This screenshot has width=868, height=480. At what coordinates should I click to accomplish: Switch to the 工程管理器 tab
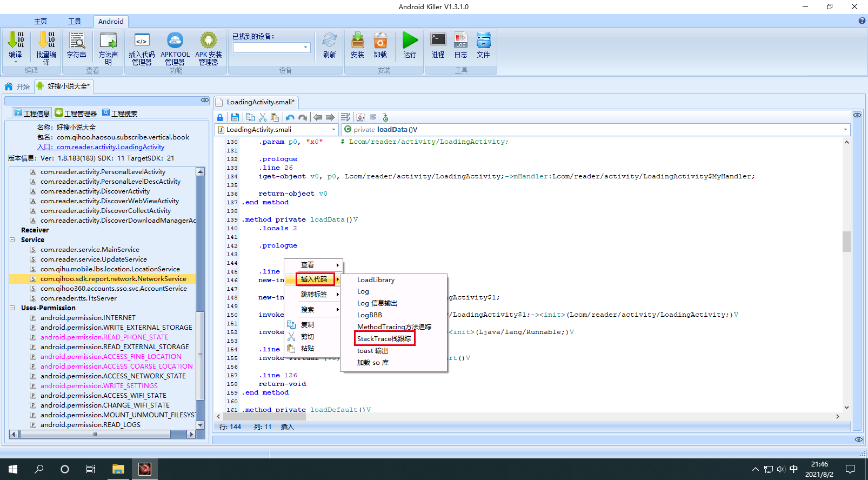(x=76, y=114)
